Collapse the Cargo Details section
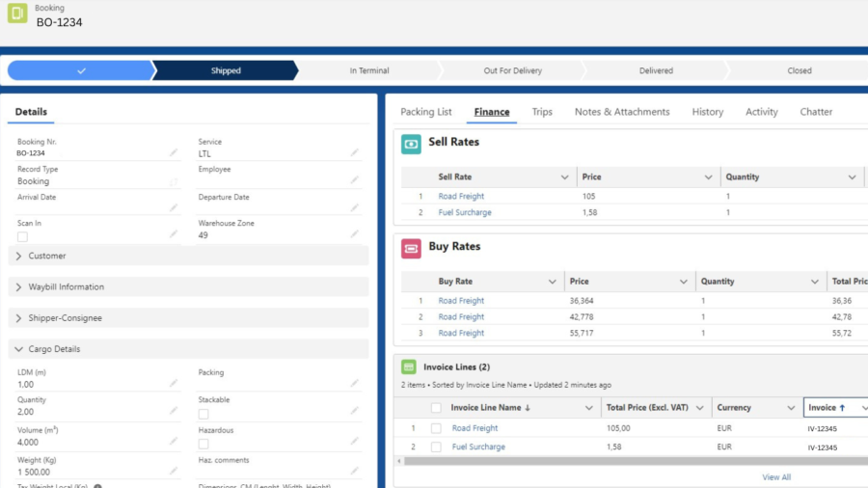The height and width of the screenshot is (488, 868). click(x=19, y=349)
